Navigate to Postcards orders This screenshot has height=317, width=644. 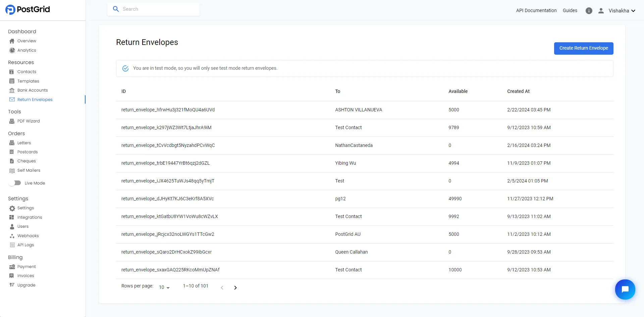27,152
